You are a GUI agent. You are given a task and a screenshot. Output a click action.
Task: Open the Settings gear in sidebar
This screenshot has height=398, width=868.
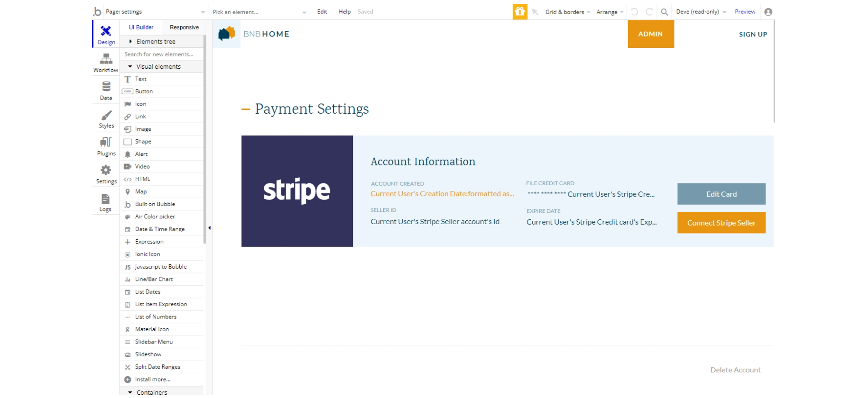[x=106, y=170]
